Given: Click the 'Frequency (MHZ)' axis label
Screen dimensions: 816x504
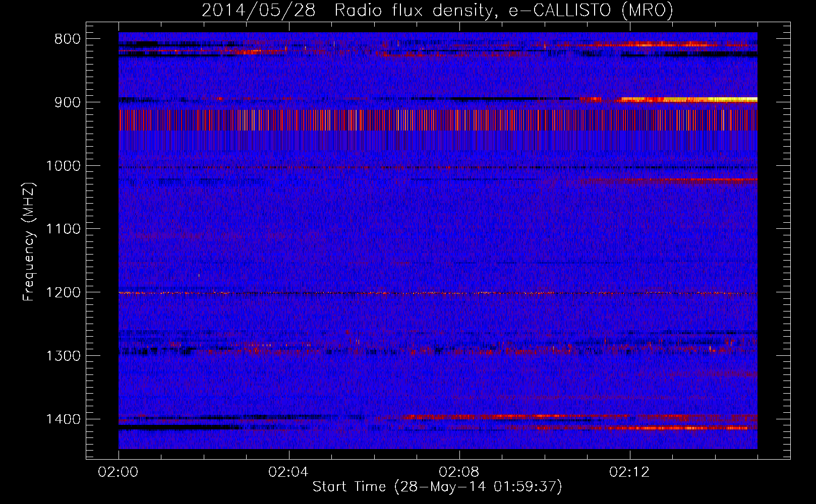Looking at the screenshot, I should click(x=29, y=242).
